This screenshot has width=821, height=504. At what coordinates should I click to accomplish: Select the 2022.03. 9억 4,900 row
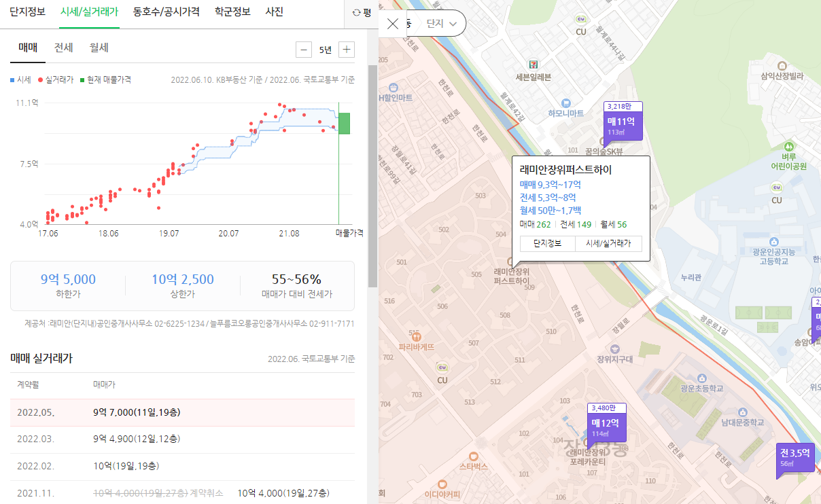182,439
